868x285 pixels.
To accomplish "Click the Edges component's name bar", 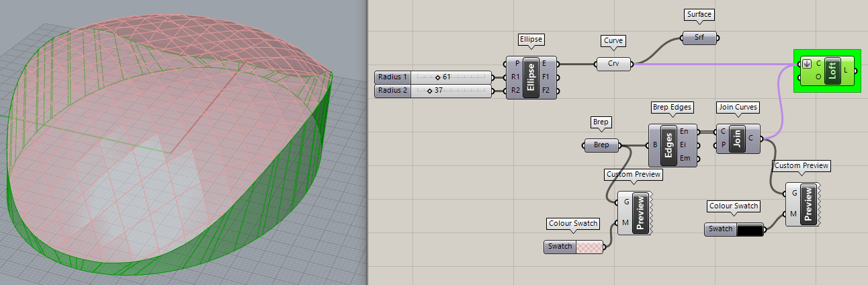I will [x=669, y=145].
